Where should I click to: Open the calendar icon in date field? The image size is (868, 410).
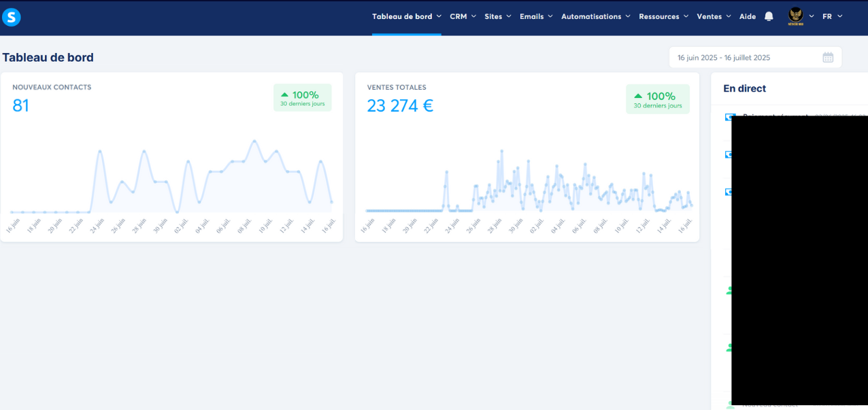[828, 58]
